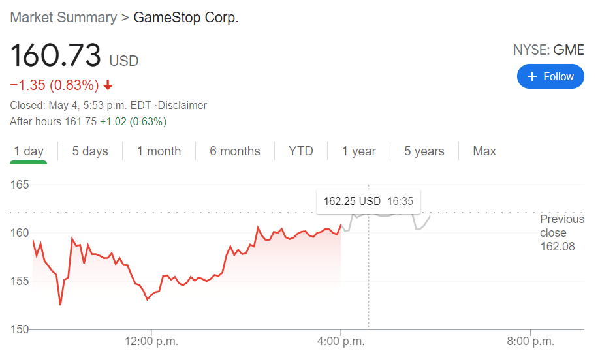Select the Max time range
The width and height of the screenshot is (600, 364).
pos(484,151)
